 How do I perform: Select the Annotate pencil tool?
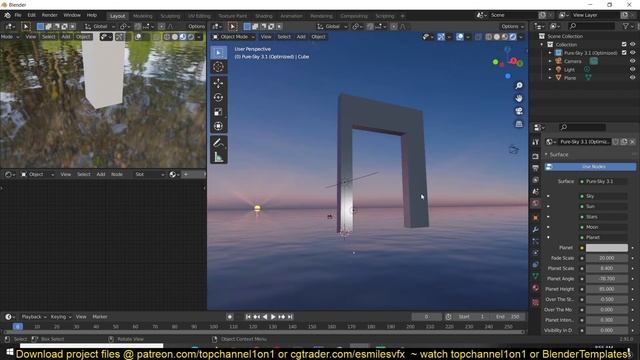point(218,143)
